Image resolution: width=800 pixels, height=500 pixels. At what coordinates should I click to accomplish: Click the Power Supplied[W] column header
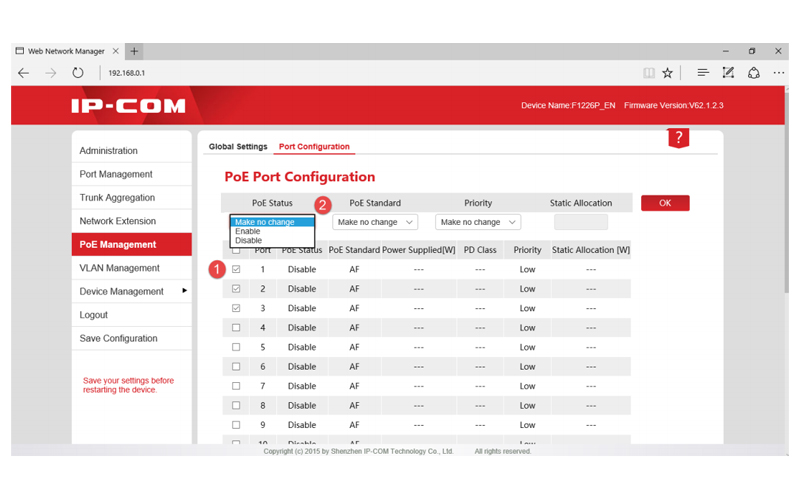(418, 250)
